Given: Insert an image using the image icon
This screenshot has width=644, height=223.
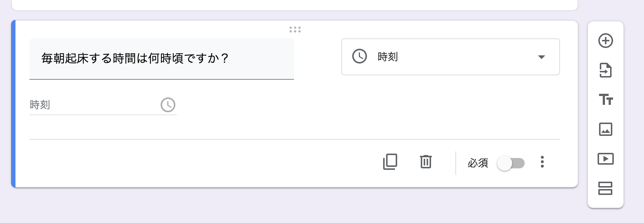Looking at the screenshot, I should (x=605, y=130).
